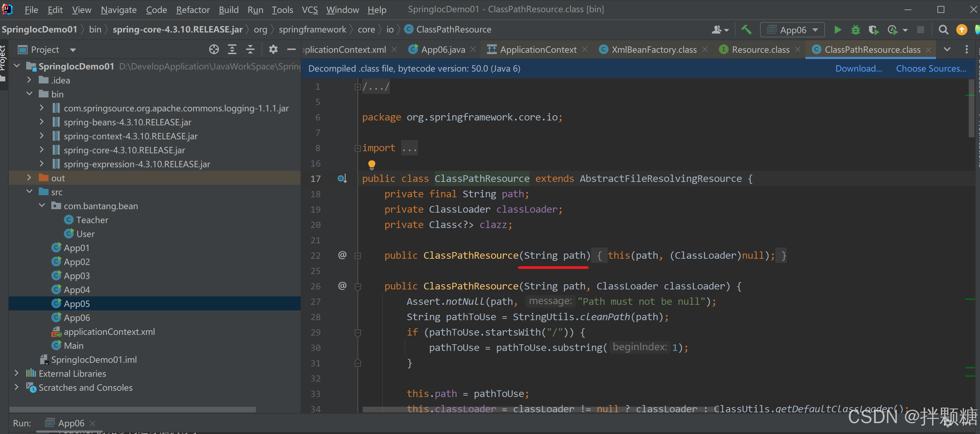Click the Select Opened File crosshair icon
Viewport: 980px width, 434px height.
(x=214, y=50)
